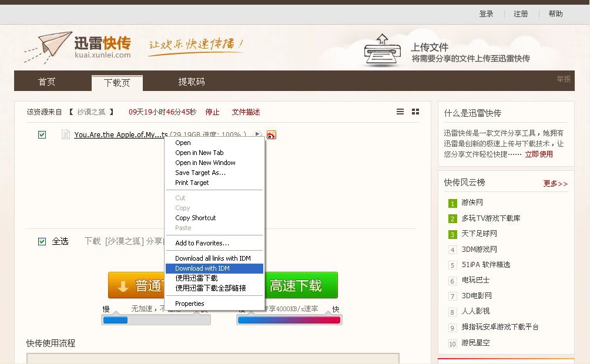Viewport: 590px width, 364px height.
Task: Click 上传文件 upload heading
Action: tap(430, 47)
